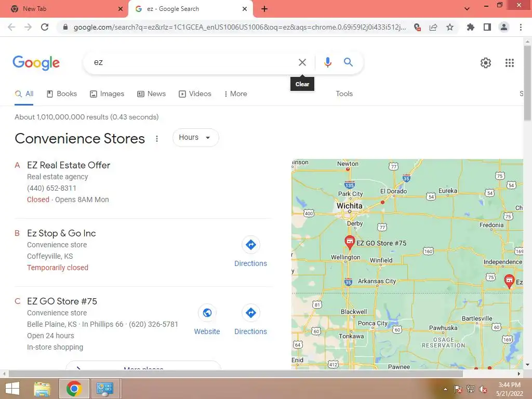The image size is (532, 399).
Task: Submit search with the magnifier icon
Action: 348,62
